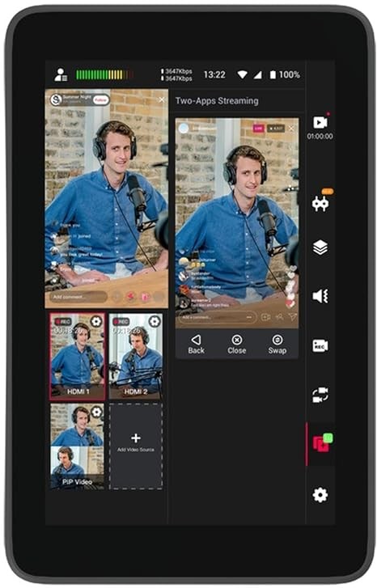Tap the camera switch icon in sidebar
377x588 pixels.
[320, 395]
